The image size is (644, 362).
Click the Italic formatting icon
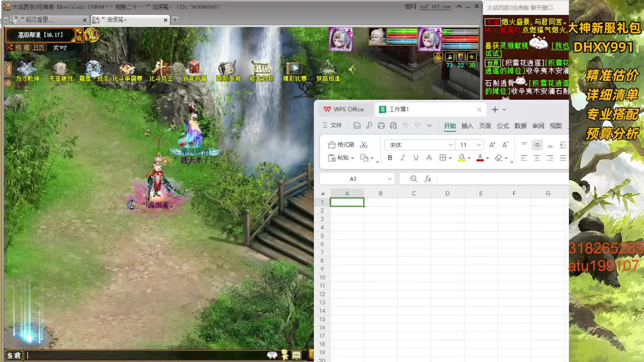[x=403, y=158]
